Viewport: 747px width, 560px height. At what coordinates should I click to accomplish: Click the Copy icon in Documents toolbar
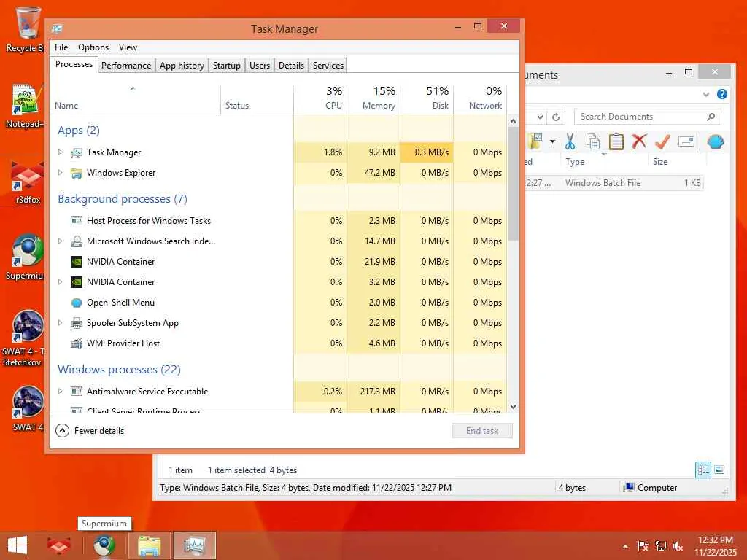pyautogui.click(x=593, y=141)
